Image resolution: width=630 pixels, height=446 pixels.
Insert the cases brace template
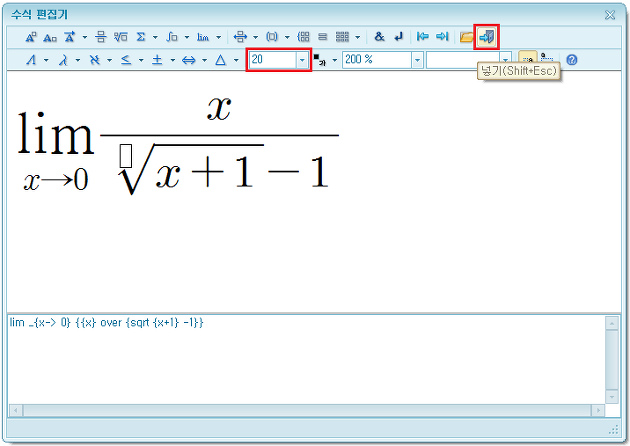coord(303,37)
